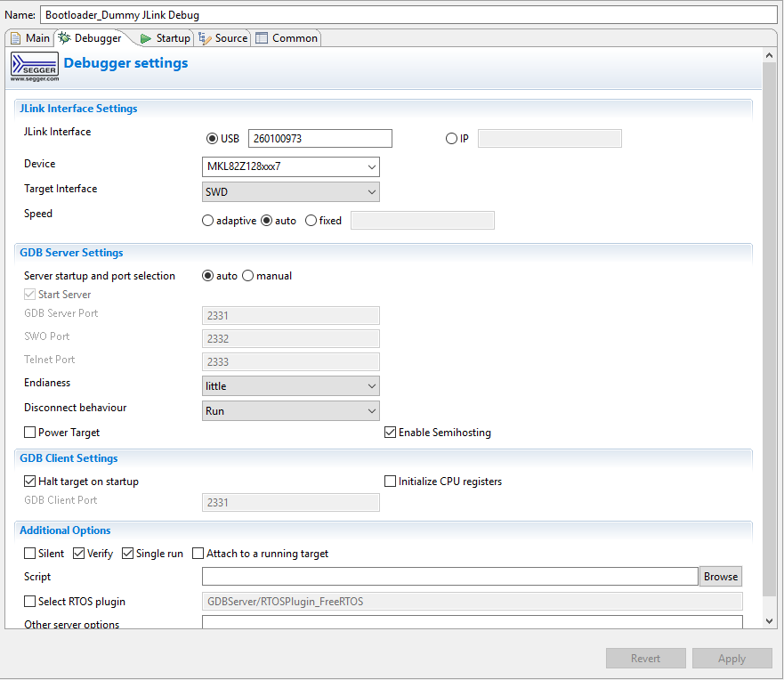Viewport: 784px width, 680px height.
Task: Click the GDB Client Port field
Action: tap(290, 503)
